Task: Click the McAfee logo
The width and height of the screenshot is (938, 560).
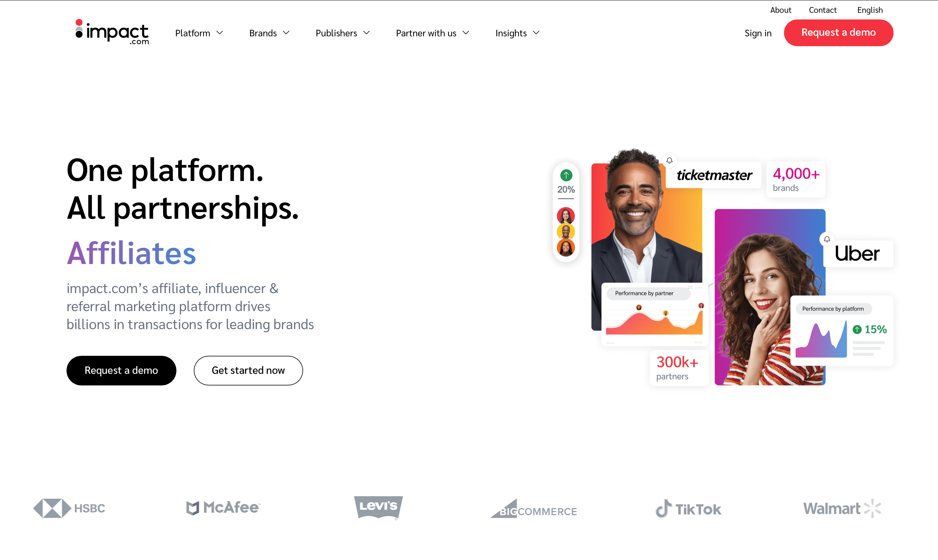Action: [x=223, y=507]
